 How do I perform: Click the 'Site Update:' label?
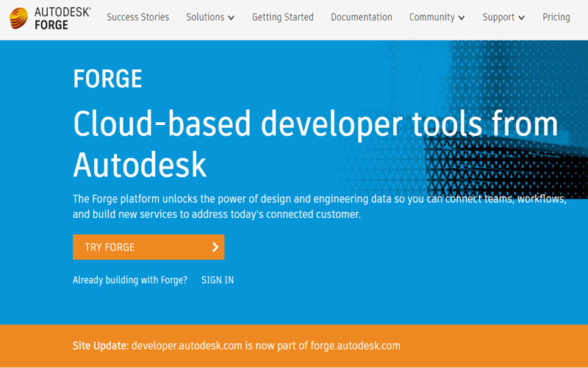(101, 346)
